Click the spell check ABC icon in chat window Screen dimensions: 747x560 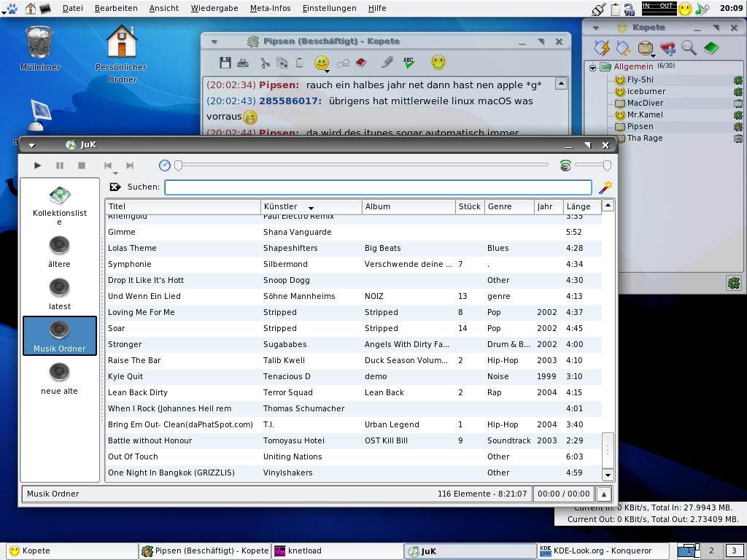409,63
